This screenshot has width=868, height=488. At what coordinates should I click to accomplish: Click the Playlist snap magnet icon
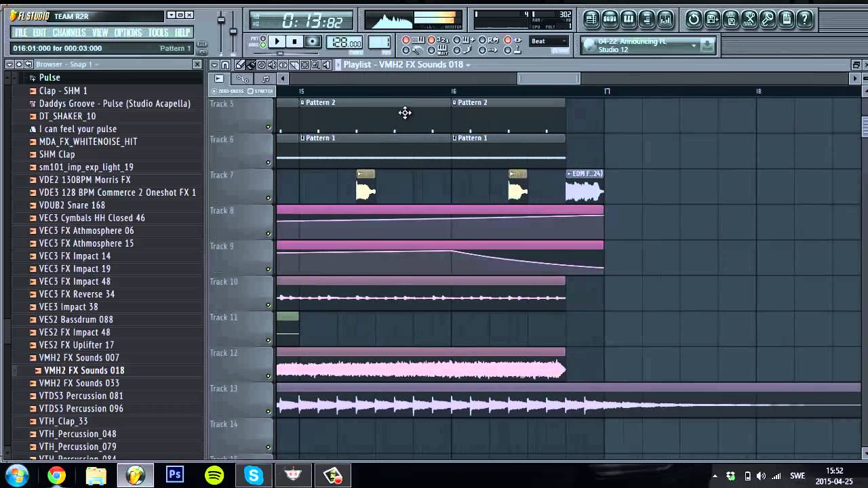coord(226,65)
